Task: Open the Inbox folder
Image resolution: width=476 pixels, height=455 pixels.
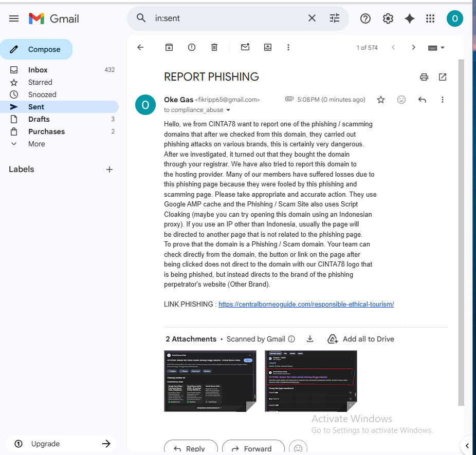Action: (x=59, y=70)
